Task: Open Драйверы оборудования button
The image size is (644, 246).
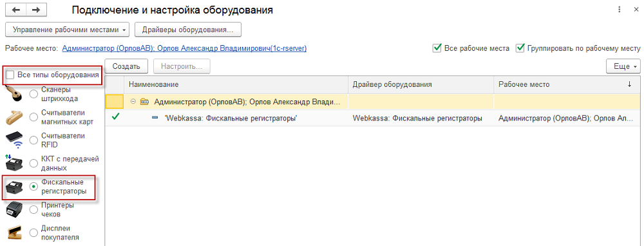Action: (187, 30)
